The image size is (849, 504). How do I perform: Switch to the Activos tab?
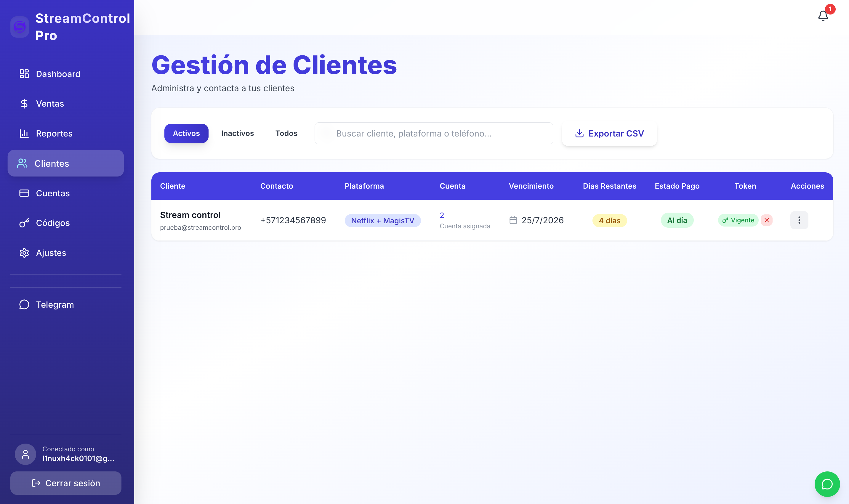[186, 134]
